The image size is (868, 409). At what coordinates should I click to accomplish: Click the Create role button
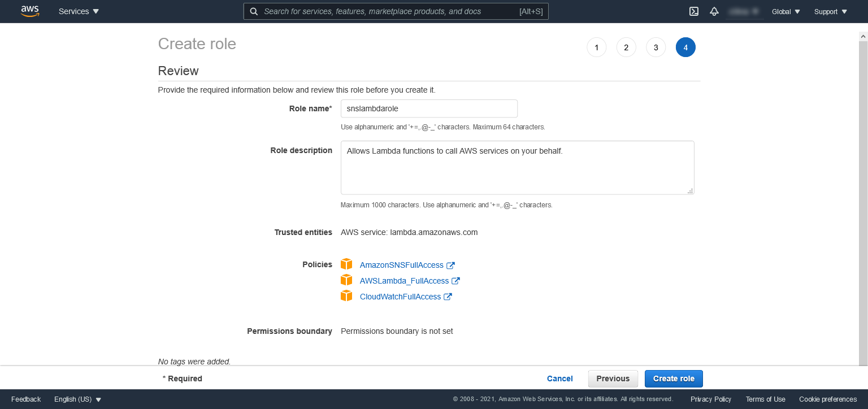tap(674, 378)
